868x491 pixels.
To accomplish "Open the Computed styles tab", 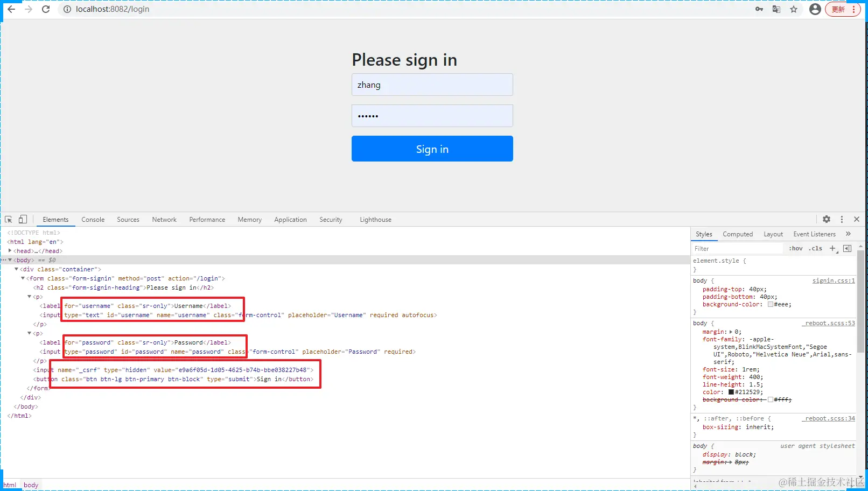I will point(738,234).
